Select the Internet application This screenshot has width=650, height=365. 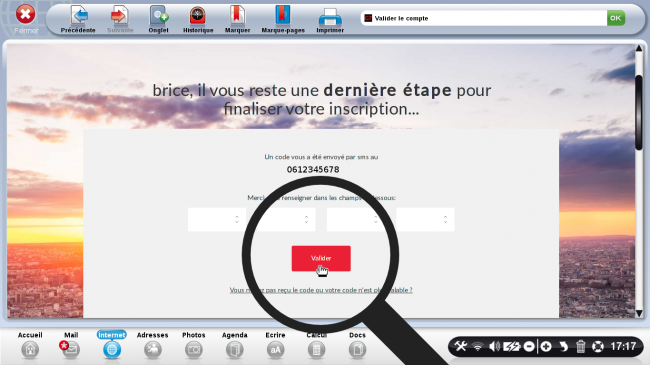pyautogui.click(x=112, y=345)
